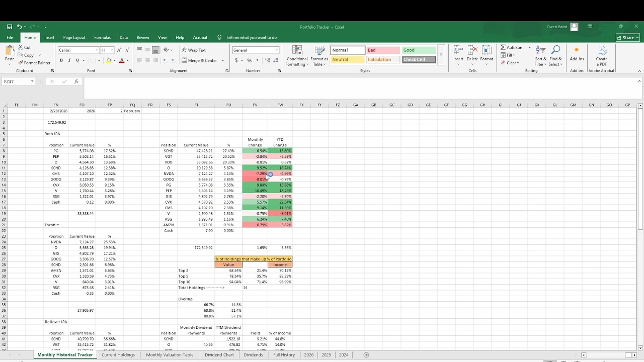Viewport: 644px width, 362px height.
Task: Apply Percent Style format
Action: [x=249, y=60]
